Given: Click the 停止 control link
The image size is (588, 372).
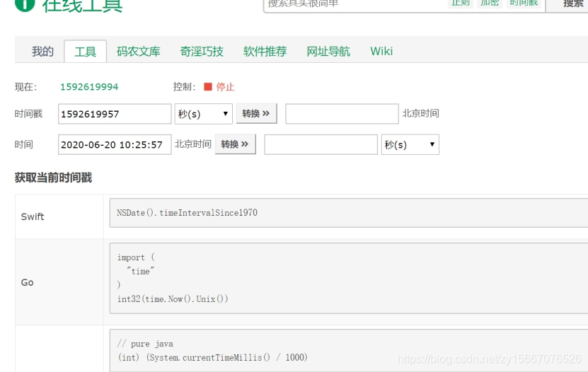Looking at the screenshot, I should pyautogui.click(x=225, y=87).
